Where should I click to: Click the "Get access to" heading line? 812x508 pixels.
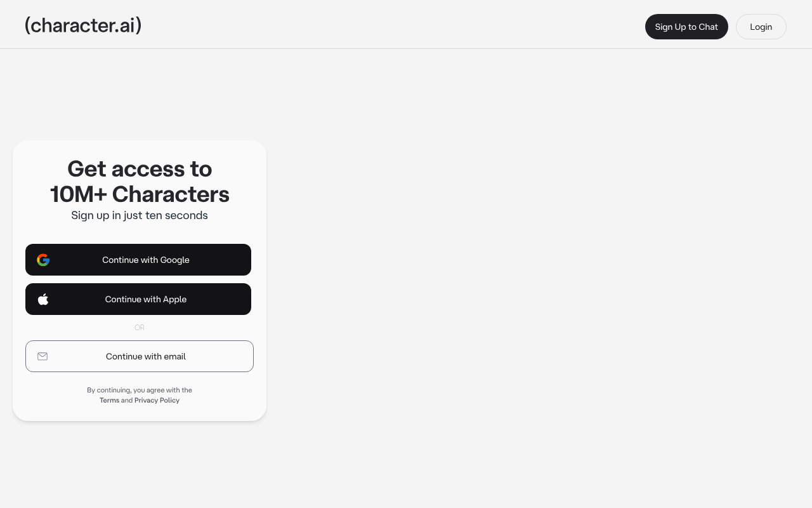coord(140,169)
